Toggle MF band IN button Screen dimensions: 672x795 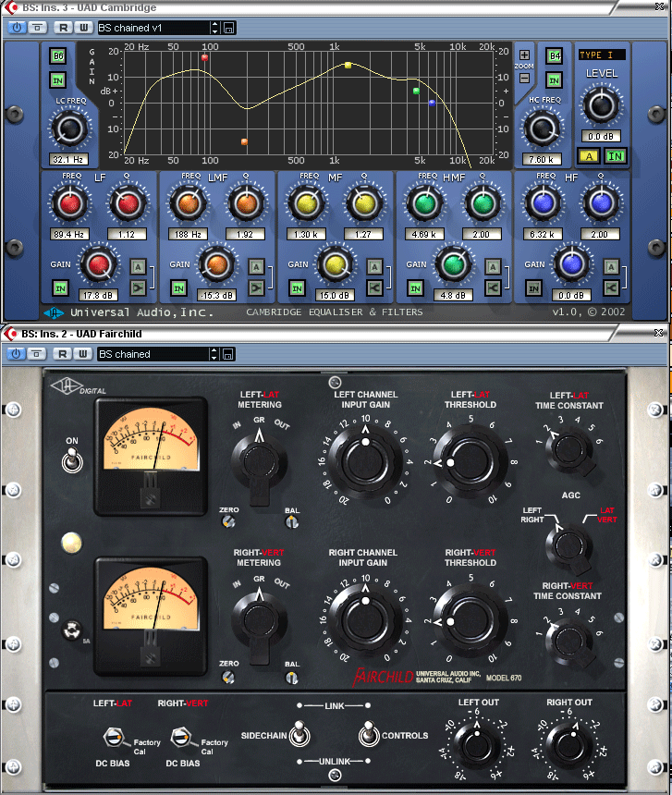point(297,288)
